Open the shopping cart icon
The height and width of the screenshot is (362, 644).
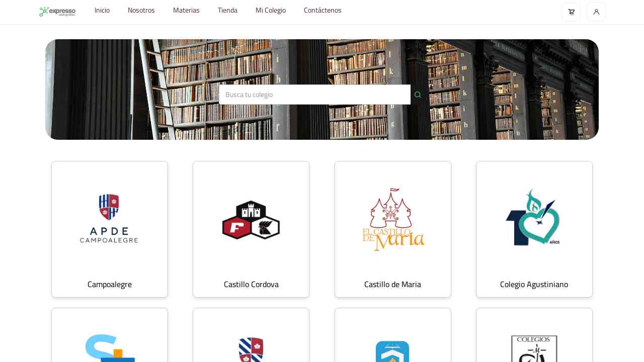point(571,12)
